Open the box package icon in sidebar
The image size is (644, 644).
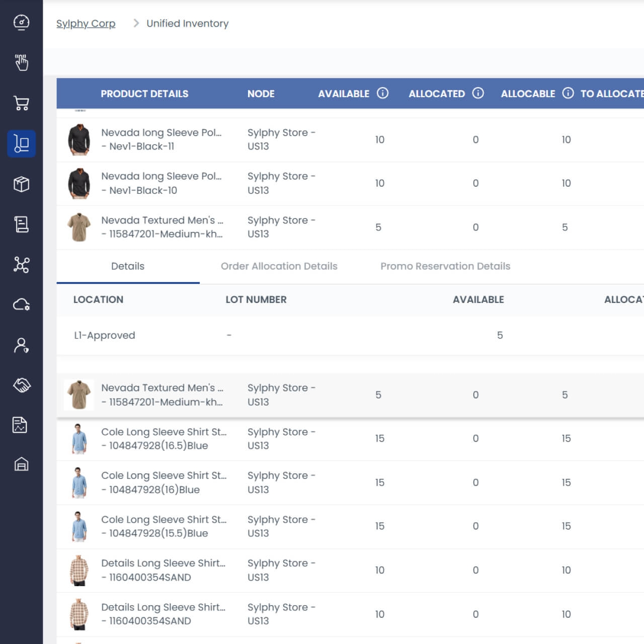(21, 184)
